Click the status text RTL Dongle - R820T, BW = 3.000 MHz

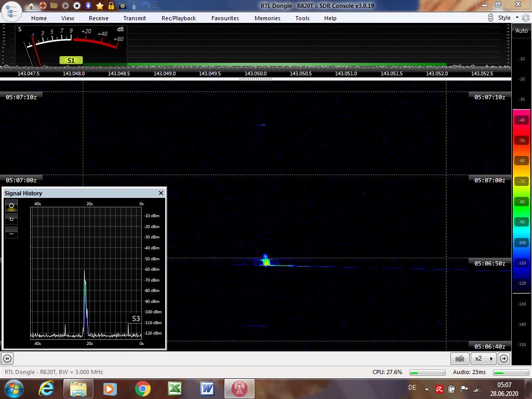tap(54, 372)
